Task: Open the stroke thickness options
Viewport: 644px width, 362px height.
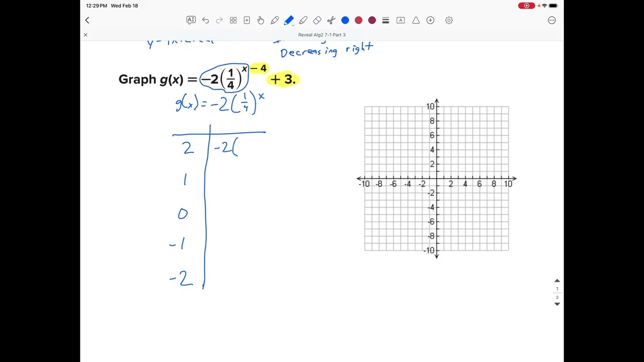Action: click(x=385, y=20)
